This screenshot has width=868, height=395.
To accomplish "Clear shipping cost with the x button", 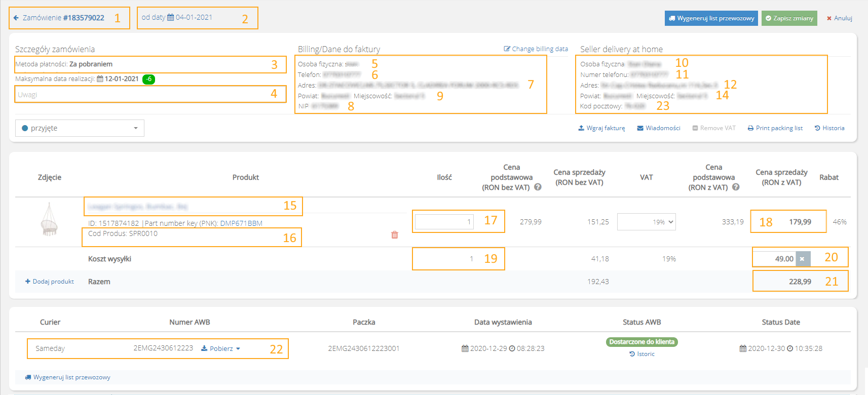I will click(802, 259).
